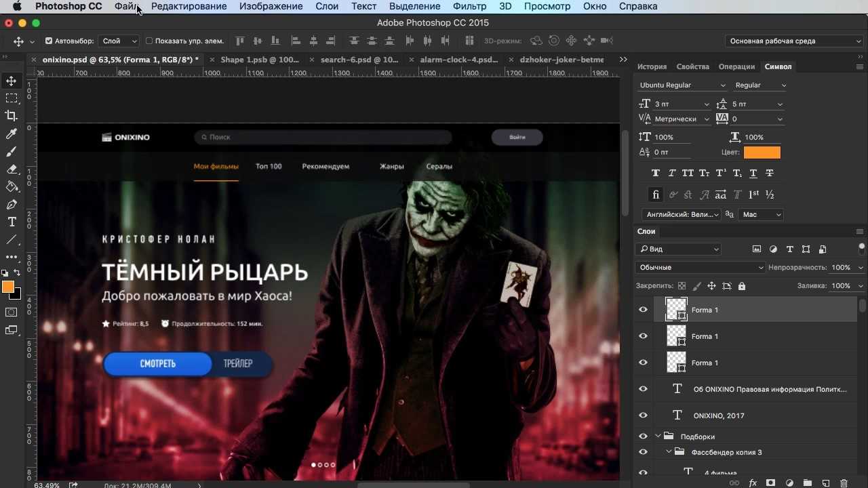Select the Brush tool
Screen dimensions: 868x488
12,152
